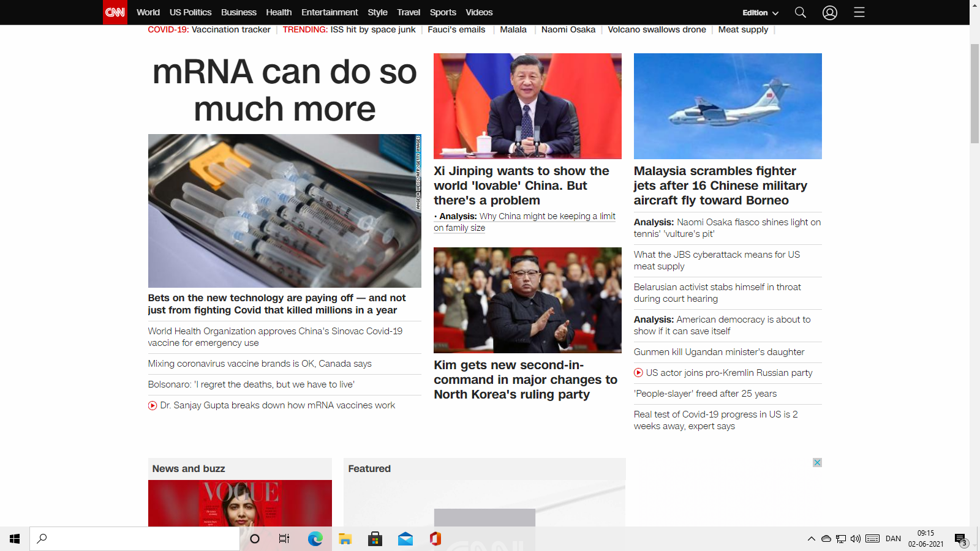Go to the Business section

pos(239,12)
